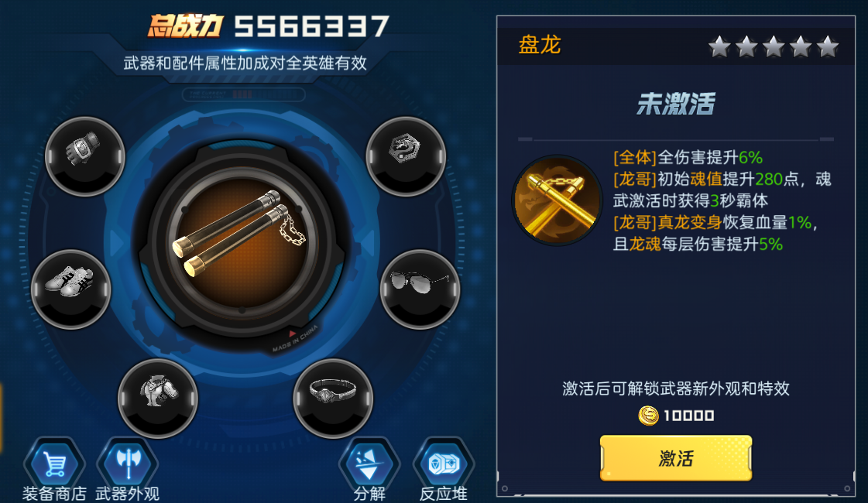Click the progress bar under attribute banner
This screenshot has height=503, width=868.
[244, 94]
